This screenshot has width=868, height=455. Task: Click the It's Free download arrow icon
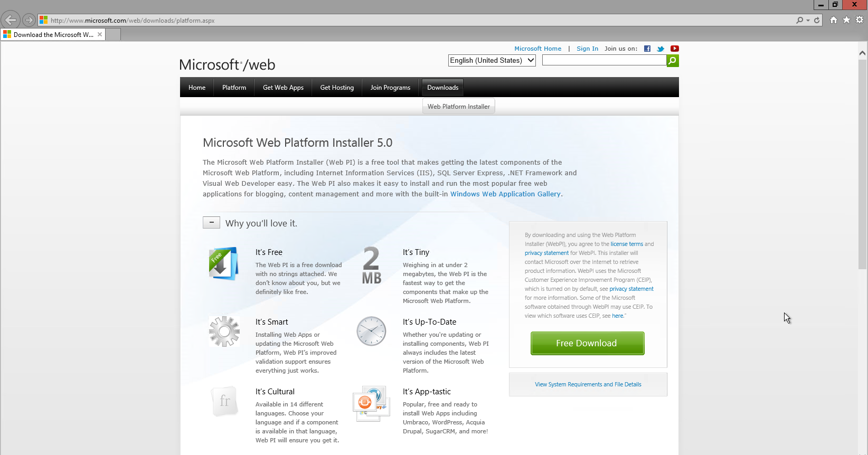coord(224,263)
